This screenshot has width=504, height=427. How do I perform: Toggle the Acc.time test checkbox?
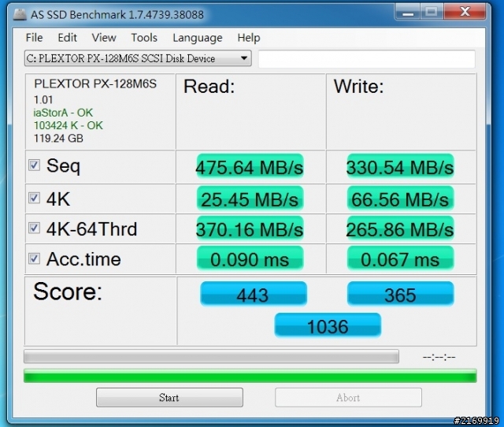click(x=34, y=258)
